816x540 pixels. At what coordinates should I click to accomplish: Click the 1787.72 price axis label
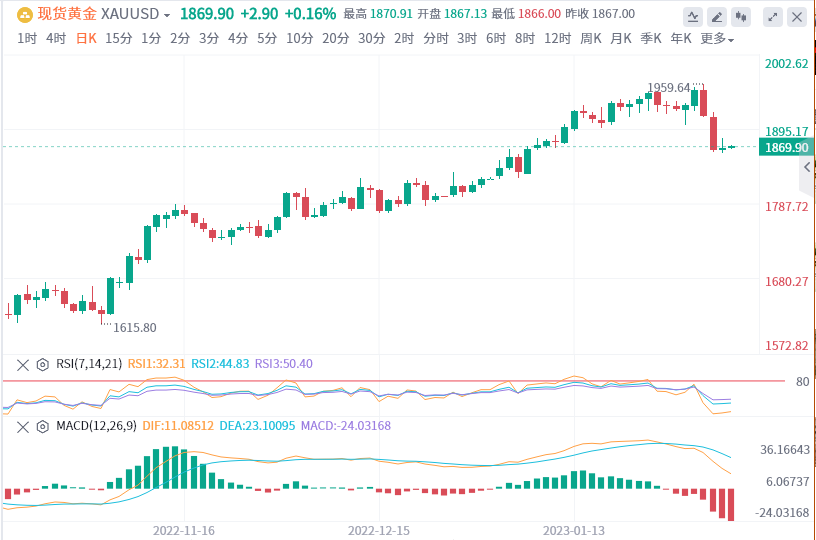(x=786, y=207)
